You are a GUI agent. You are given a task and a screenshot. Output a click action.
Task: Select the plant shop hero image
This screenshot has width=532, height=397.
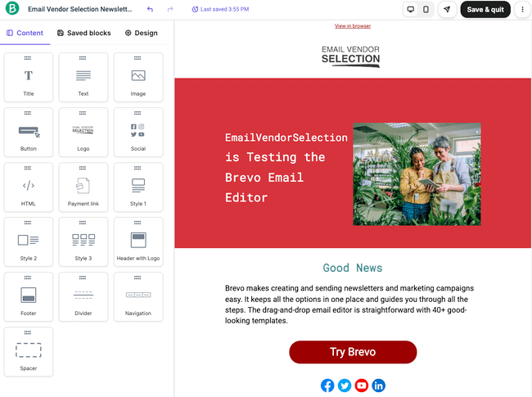[417, 174]
